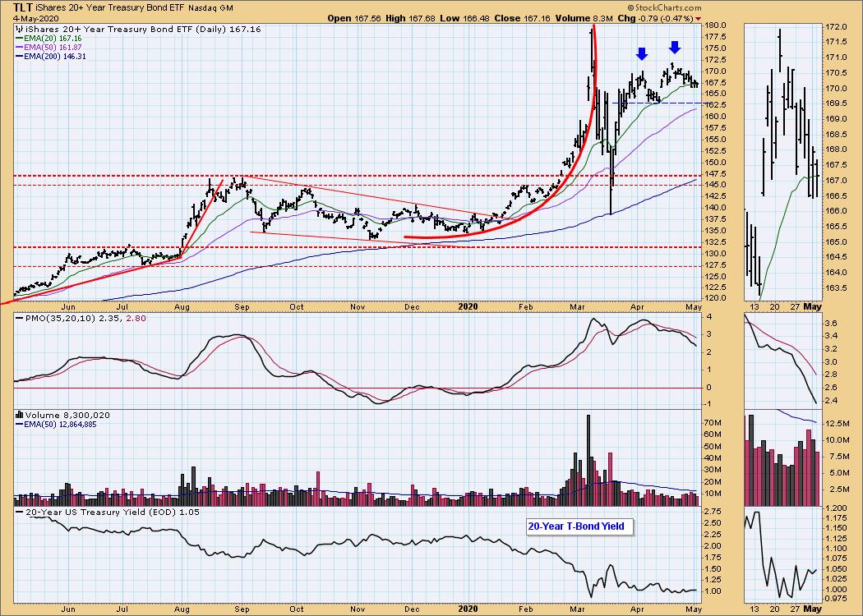The image size is (863, 616).
Task: Click the Close 167.16 value
Action: click(522, 18)
